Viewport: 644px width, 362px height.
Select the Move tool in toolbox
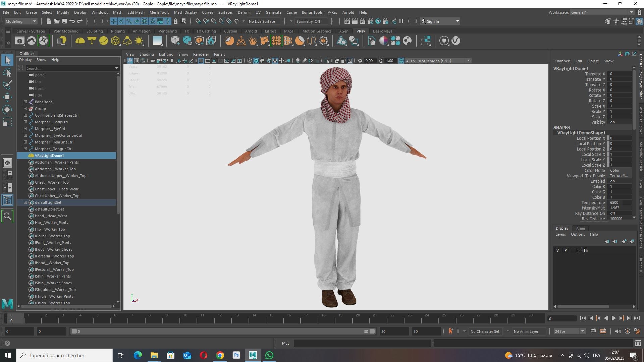(7, 97)
